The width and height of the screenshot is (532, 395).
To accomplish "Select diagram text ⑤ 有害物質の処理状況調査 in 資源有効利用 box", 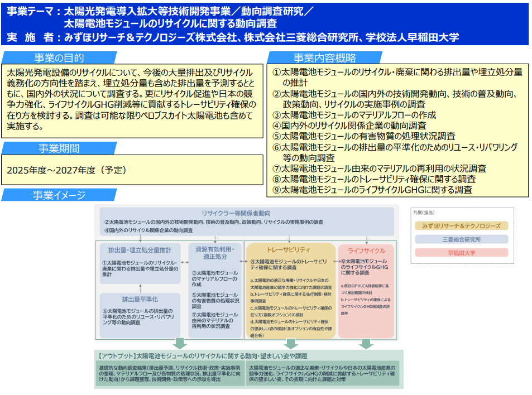I will [x=215, y=300].
